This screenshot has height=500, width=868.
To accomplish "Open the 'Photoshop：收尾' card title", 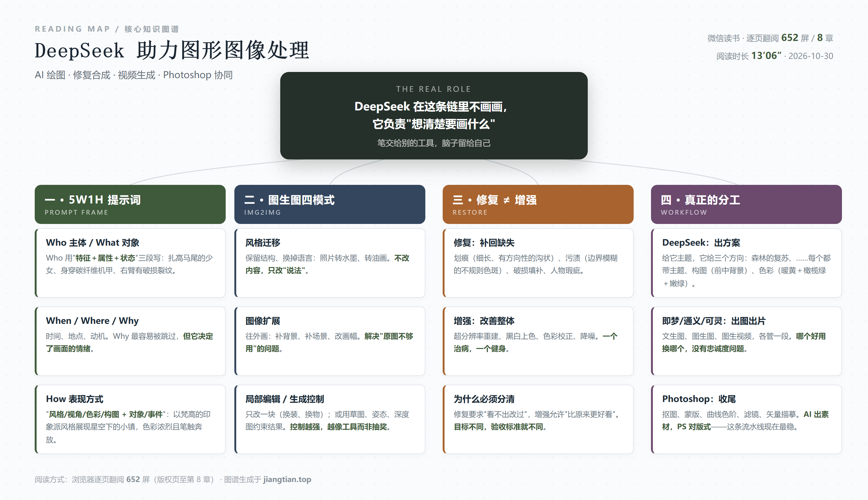I will [699, 399].
